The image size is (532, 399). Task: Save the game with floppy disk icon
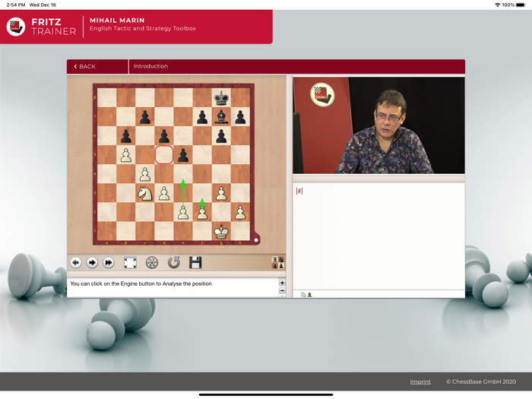(x=195, y=263)
